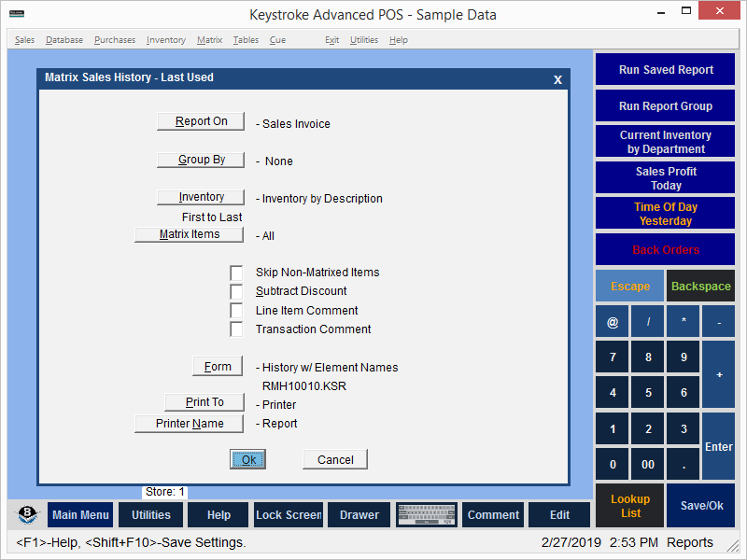
Task: Select a Printer Name
Action: pyautogui.click(x=190, y=424)
